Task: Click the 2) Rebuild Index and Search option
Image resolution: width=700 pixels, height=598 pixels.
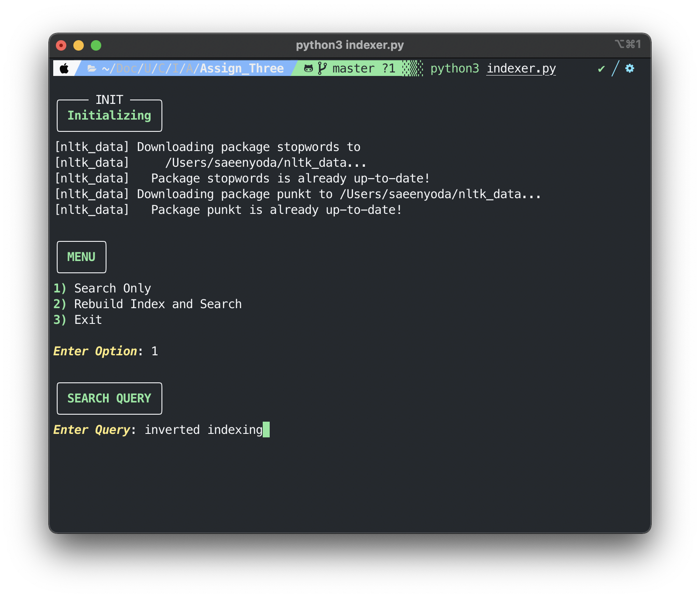Action: point(148,304)
